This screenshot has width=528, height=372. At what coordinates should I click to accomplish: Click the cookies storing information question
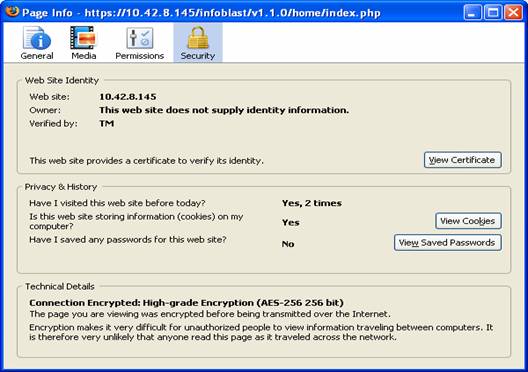pos(136,221)
